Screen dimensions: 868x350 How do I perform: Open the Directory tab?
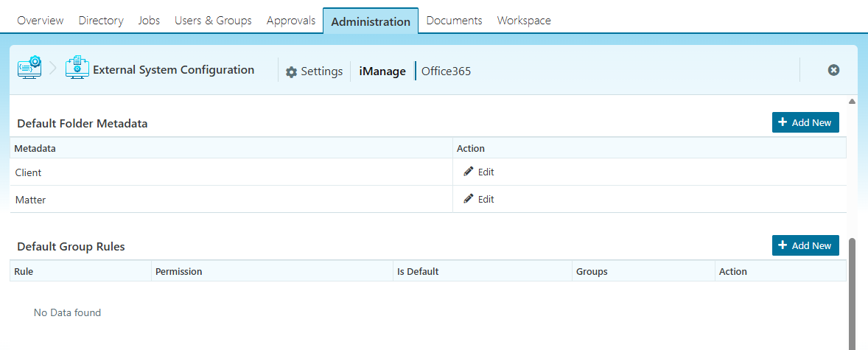(101, 21)
